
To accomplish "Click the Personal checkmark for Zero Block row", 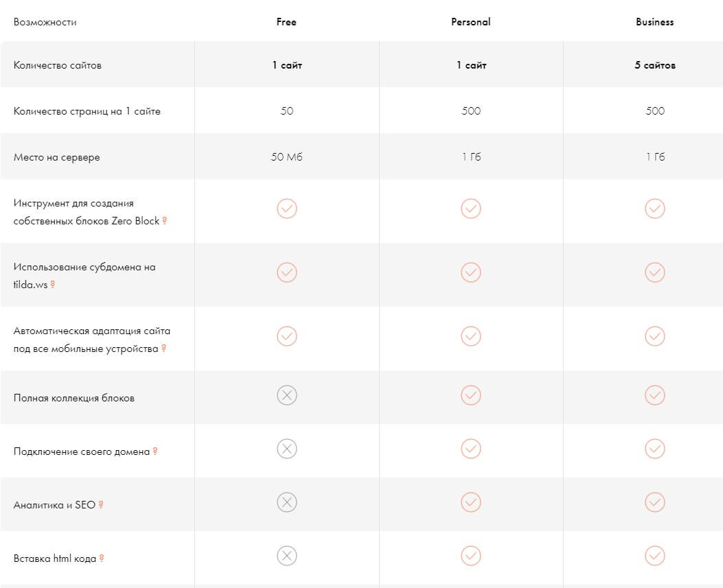I will click(x=471, y=209).
